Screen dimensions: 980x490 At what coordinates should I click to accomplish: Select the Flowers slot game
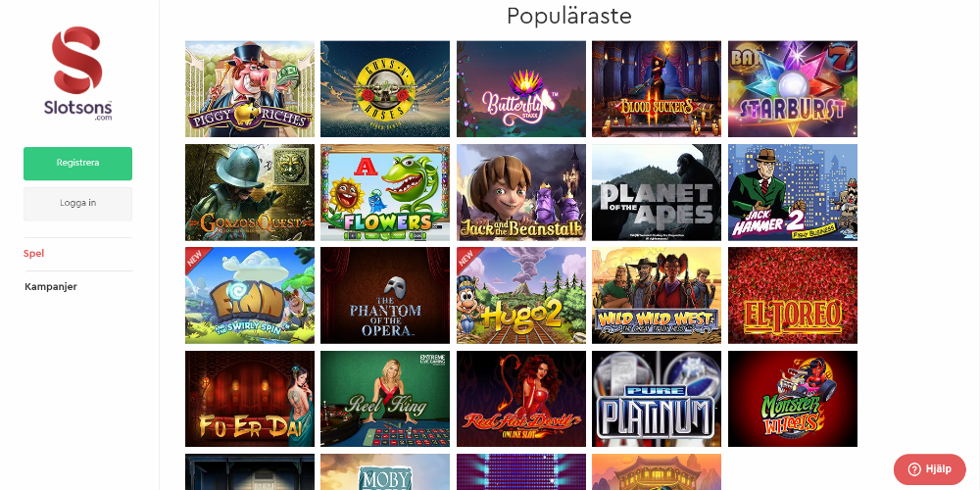tap(385, 192)
